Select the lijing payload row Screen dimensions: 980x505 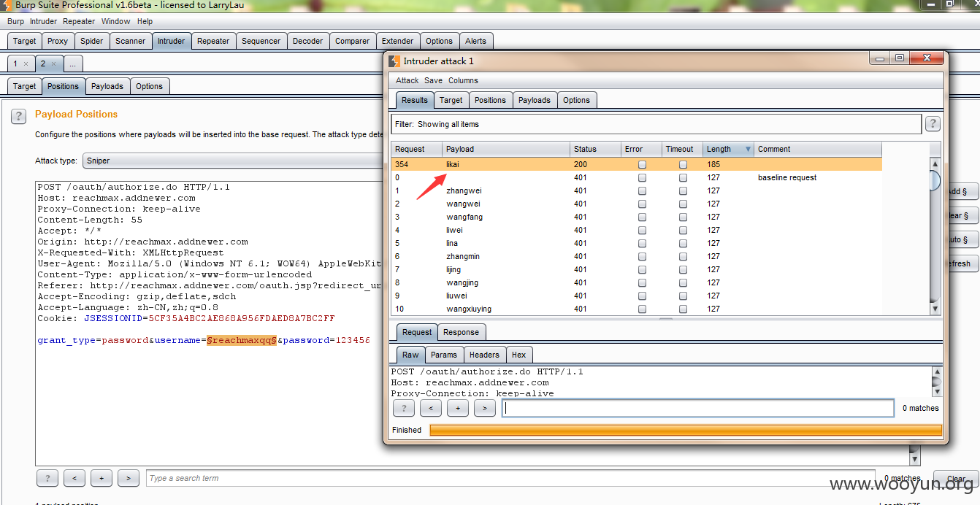(636, 270)
